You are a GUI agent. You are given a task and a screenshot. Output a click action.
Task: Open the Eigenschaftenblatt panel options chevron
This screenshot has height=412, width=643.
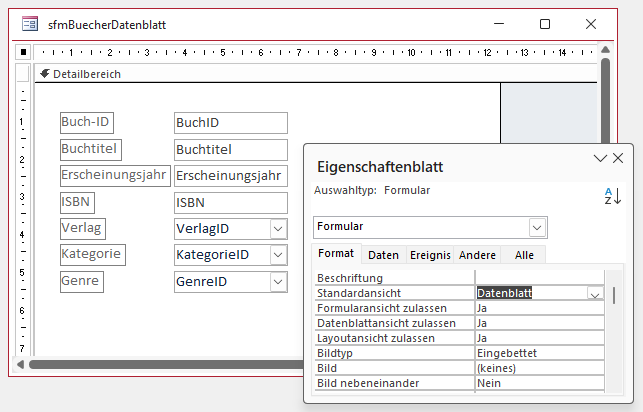(x=600, y=158)
